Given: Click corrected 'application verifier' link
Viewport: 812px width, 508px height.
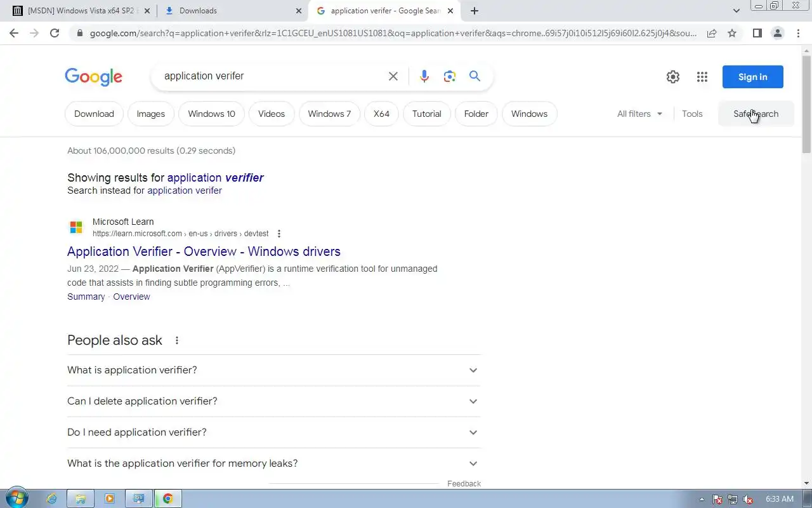Looking at the screenshot, I should point(216,178).
